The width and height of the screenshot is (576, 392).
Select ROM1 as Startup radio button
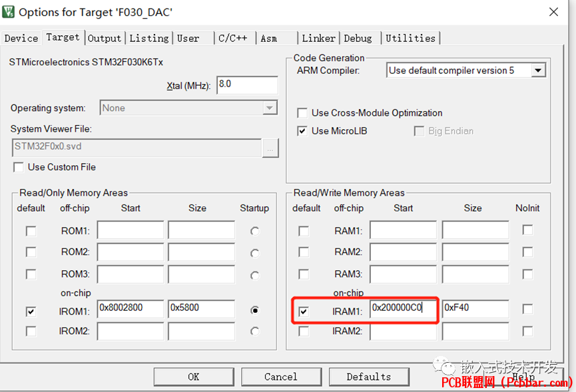click(254, 231)
